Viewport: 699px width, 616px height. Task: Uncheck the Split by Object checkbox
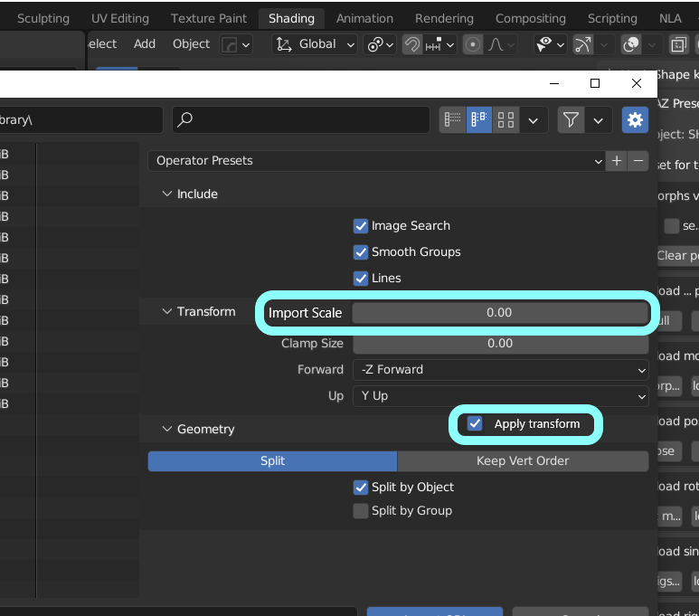361,487
